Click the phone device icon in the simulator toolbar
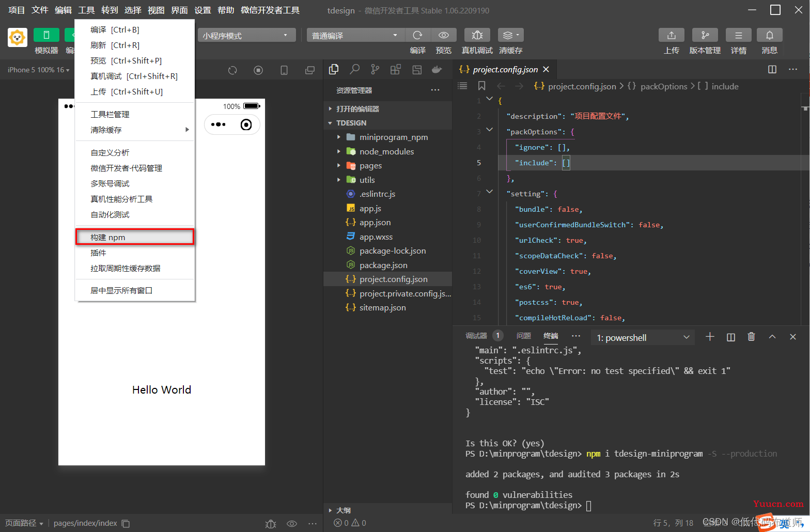The height and width of the screenshot is (532, 810). click(284, 70)
